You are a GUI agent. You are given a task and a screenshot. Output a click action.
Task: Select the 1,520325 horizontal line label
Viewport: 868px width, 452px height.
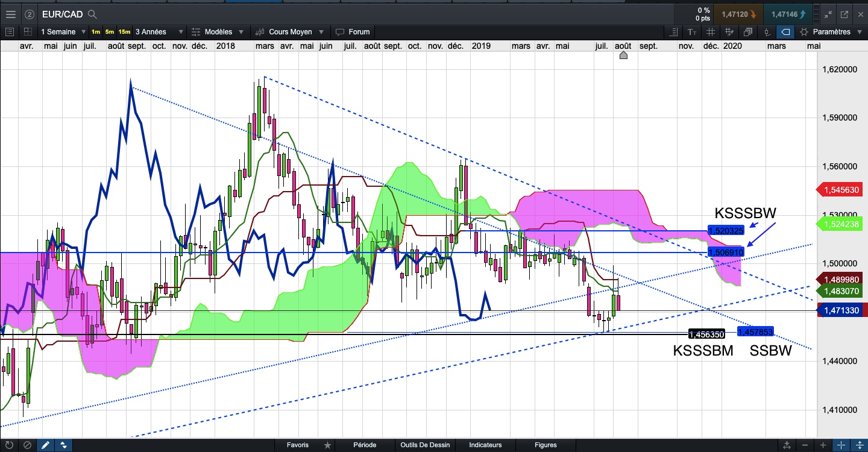click(726, 230)
